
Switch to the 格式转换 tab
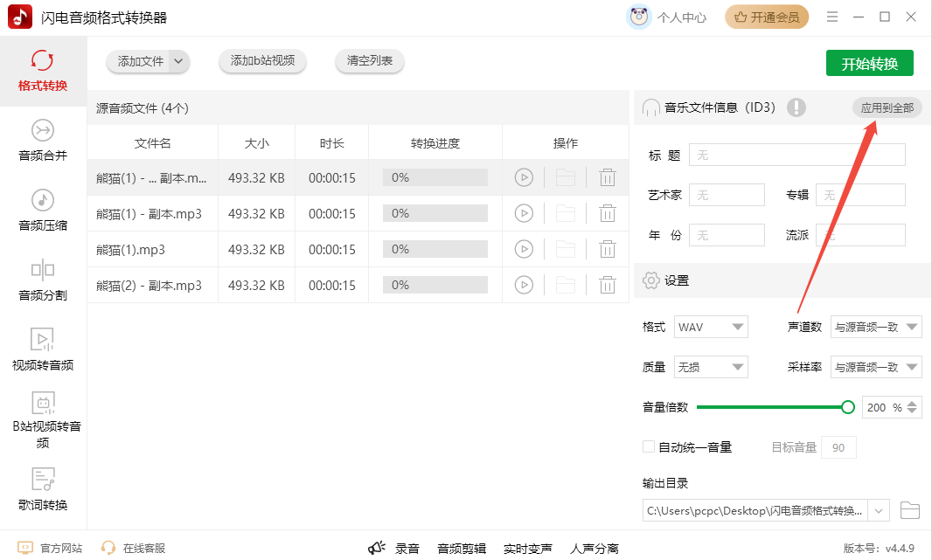(43, 70)
